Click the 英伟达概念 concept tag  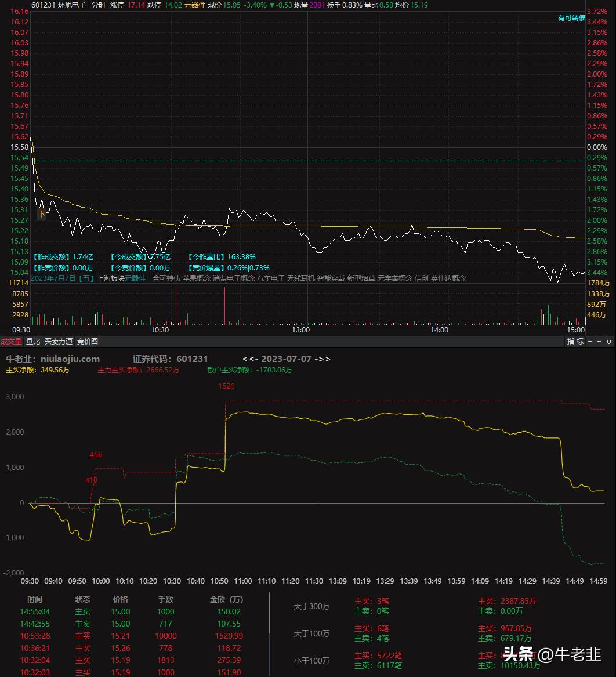(x=450, y=278)
